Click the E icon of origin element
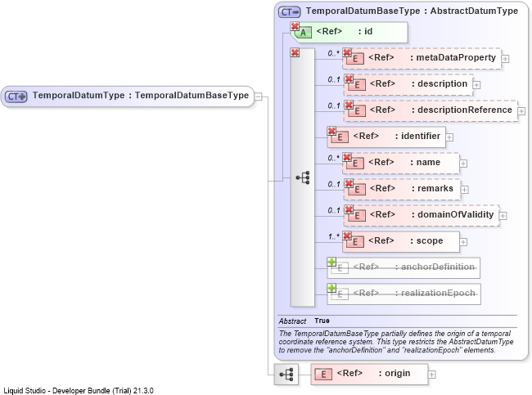 [x=323, y=375]
